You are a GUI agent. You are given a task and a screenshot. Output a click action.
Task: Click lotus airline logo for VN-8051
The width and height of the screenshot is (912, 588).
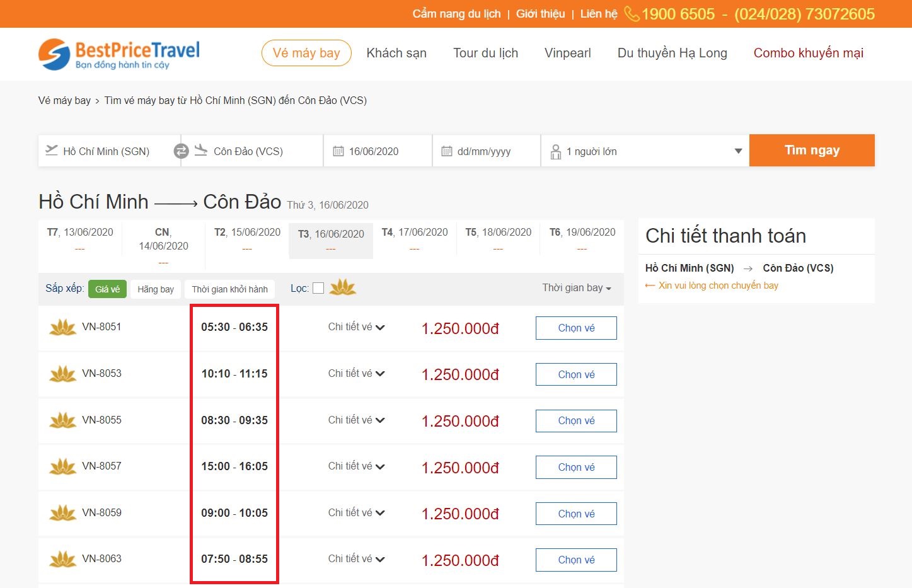tap(63, 327)
